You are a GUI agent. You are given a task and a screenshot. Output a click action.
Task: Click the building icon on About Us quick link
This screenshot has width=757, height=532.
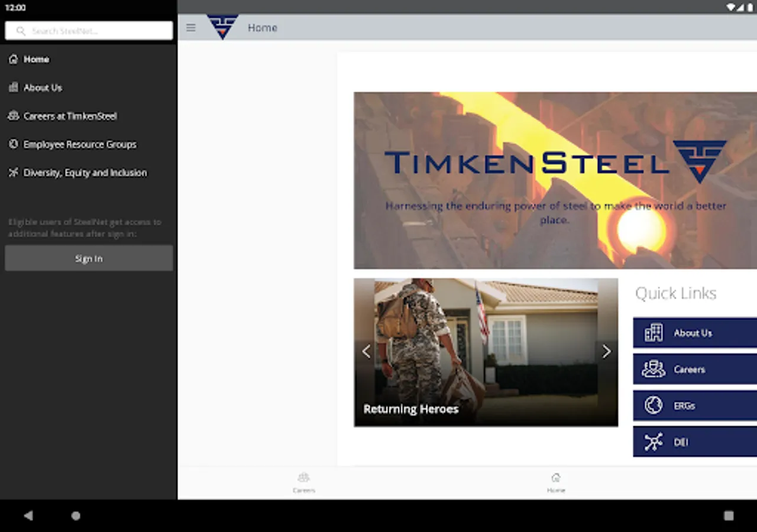pyautogui.click(x=654, y=333)
